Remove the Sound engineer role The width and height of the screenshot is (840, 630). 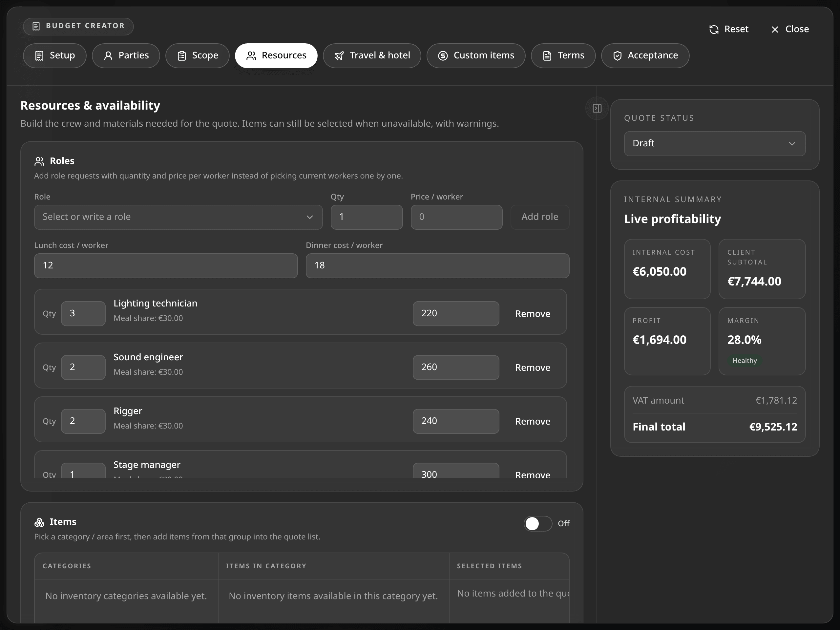[533, 367]
